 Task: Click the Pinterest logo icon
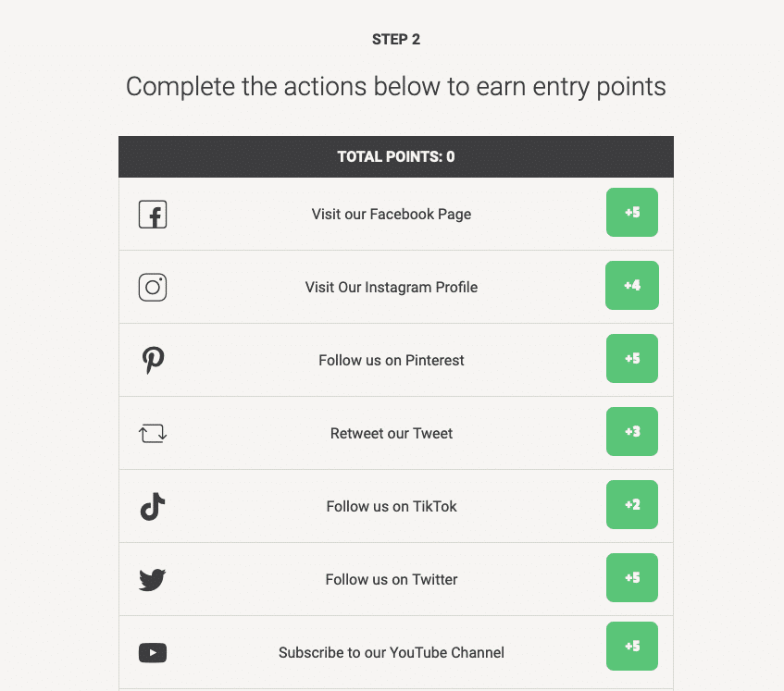[153, 360]
